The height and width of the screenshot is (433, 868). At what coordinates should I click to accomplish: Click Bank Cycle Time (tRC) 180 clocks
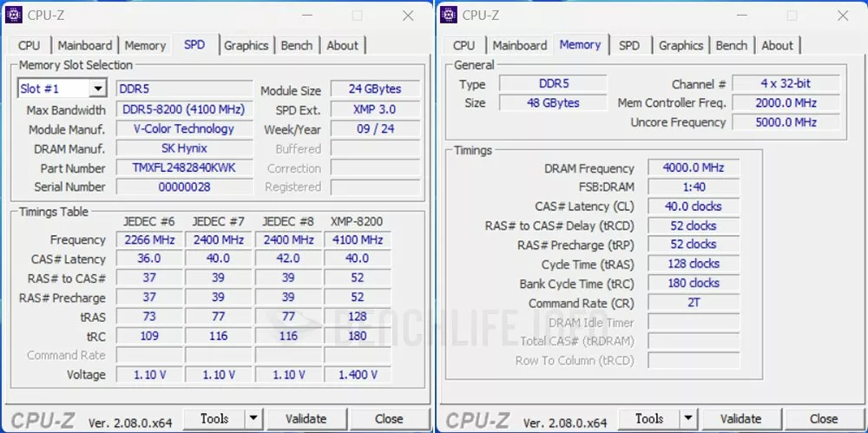693,283
